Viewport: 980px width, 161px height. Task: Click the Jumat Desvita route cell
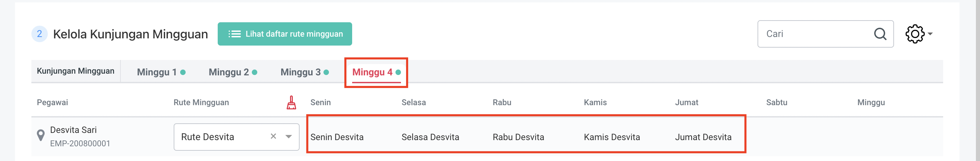click(x=703, y=137)
